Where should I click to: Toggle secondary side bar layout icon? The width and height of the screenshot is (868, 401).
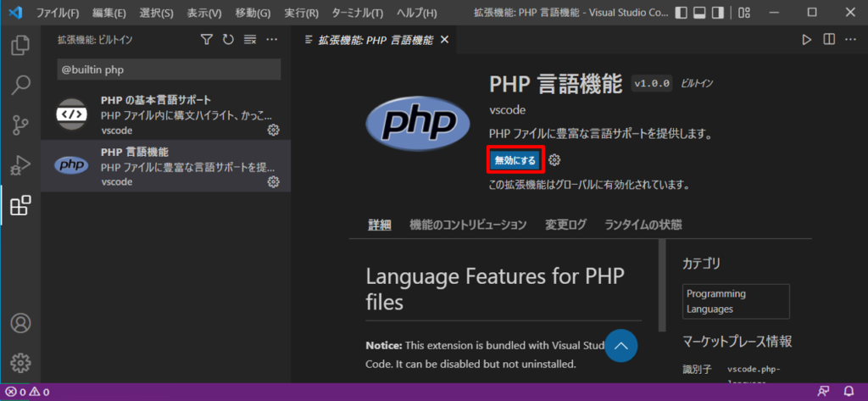coord(718,12)
